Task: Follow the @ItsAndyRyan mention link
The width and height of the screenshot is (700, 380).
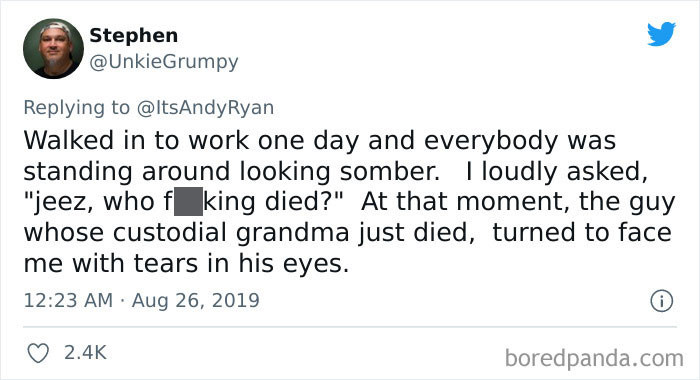Action: (x=205, y=108)
